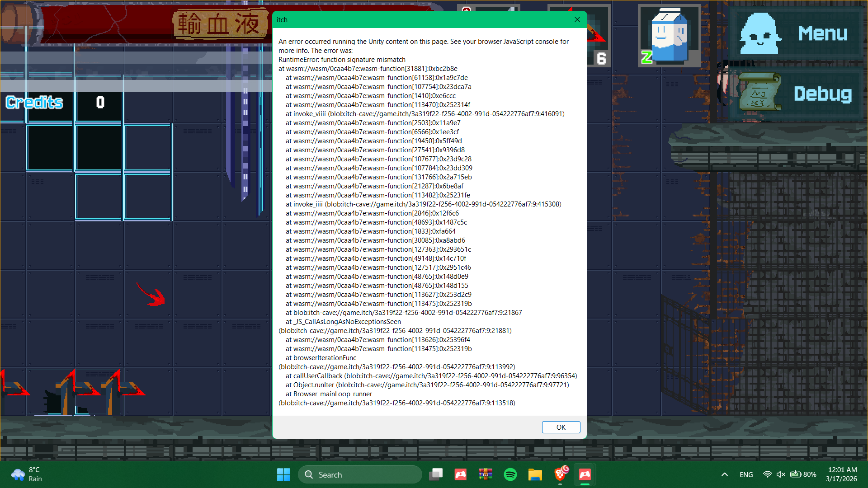Screen dimensions: 868x488
Task: Click the cyan ghost Menu icon
Action: (x=759, y=34)
